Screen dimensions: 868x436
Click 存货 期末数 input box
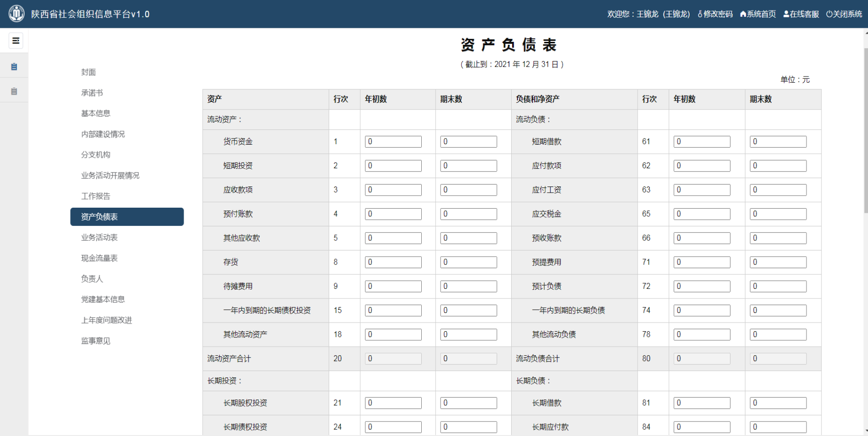click(468, 262)
